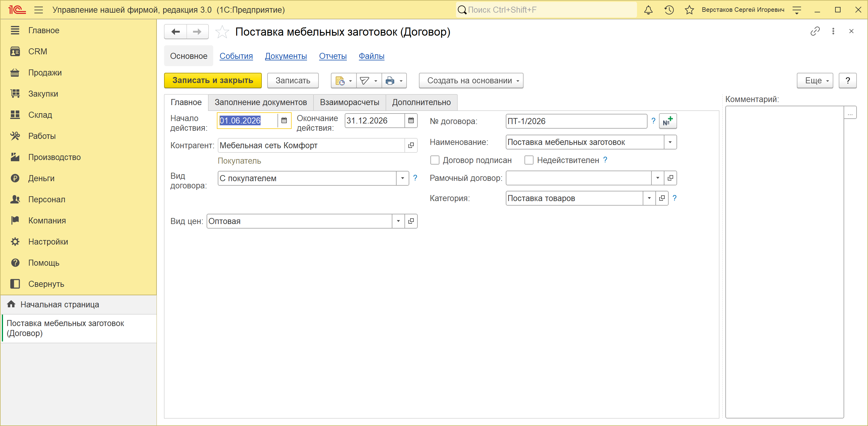Image resolution: width=868 pixels, height=426 pixels.
Task: Expand the Категория dropdown
Action: 649,198
